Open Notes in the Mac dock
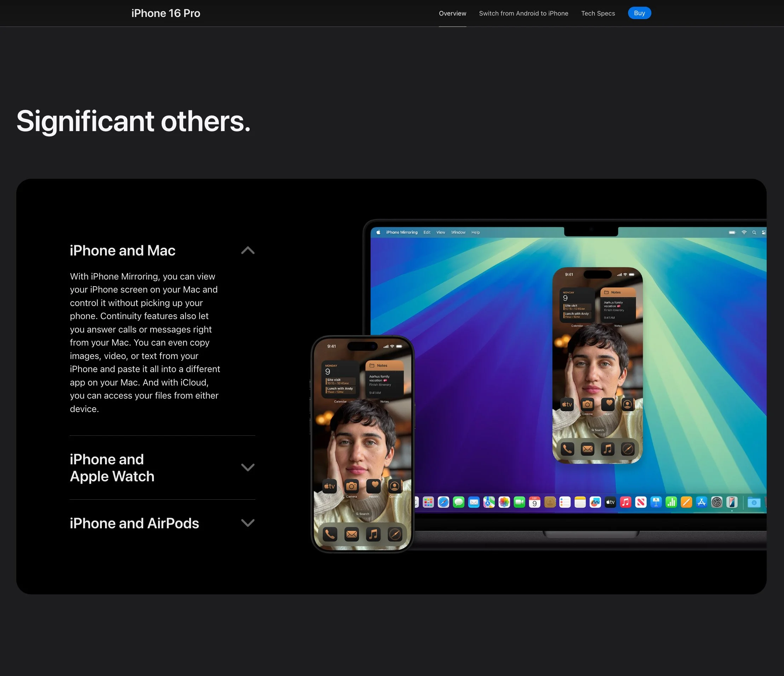Viewport: 784px width, 676px height. click(580, 502)
